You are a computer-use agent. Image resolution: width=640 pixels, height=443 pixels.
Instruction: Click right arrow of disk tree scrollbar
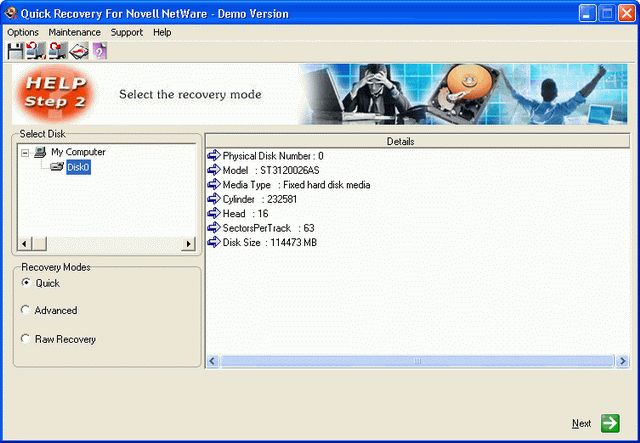(x=188, y=244)
